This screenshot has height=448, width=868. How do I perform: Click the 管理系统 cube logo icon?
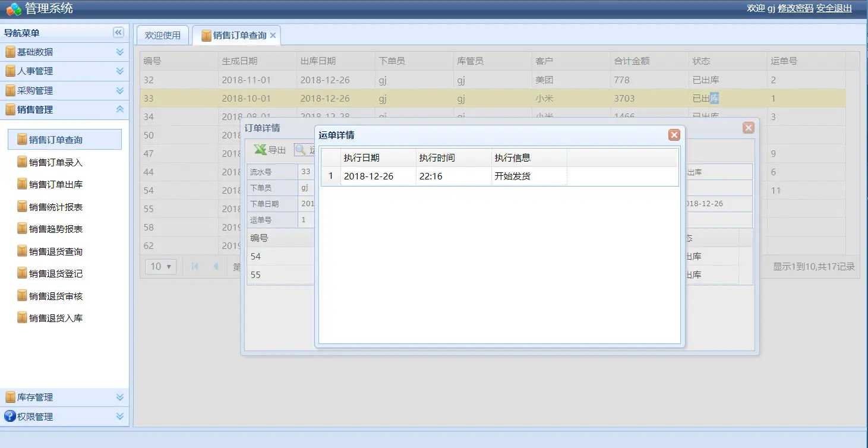point(14,9)
